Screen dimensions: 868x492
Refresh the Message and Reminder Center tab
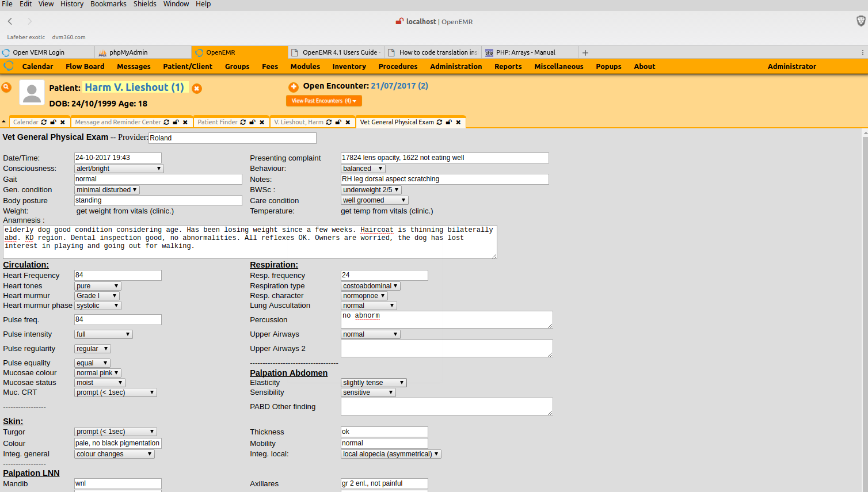pyautogui.click(x=166, y=122)
